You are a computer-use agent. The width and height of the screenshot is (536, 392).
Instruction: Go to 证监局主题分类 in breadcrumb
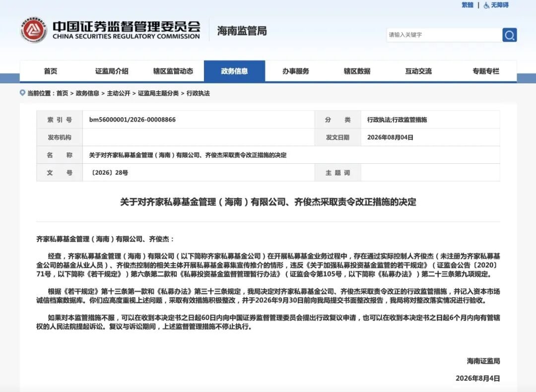click(x=158, y=93)
